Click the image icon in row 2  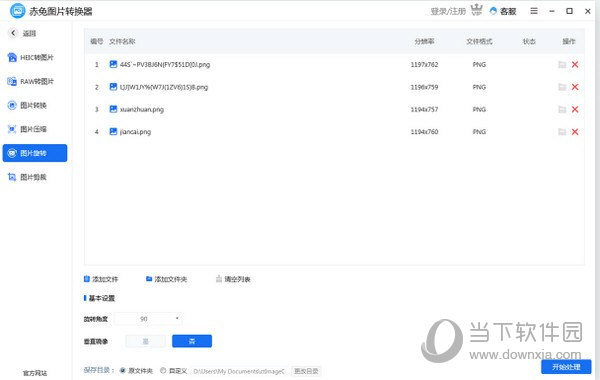pyautogui.click(x=113, y=87)
